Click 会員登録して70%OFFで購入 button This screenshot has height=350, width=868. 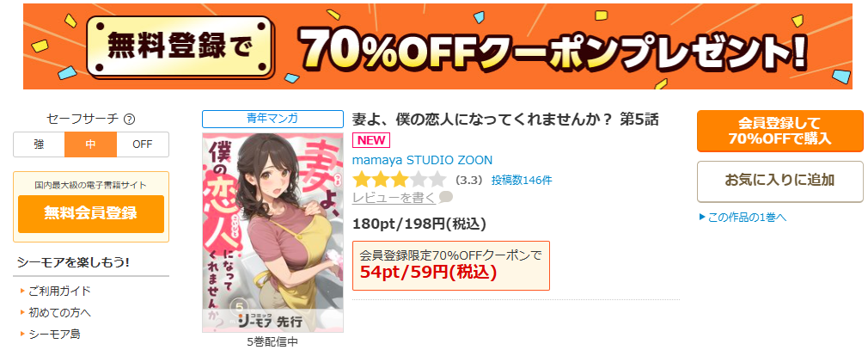(x=780, y=132)
